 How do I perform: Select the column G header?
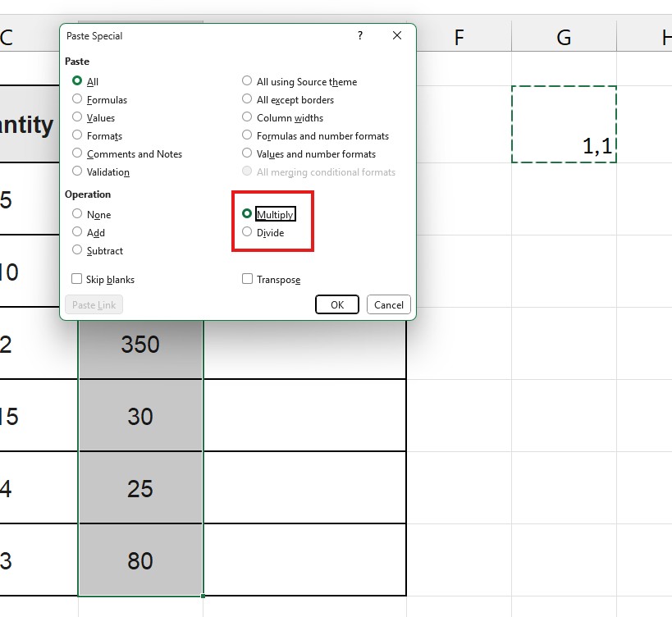tap(564, 37)
